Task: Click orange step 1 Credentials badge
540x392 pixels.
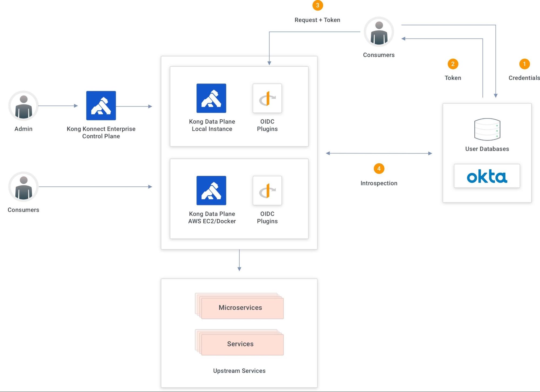Action: click(x=524, y=64)
